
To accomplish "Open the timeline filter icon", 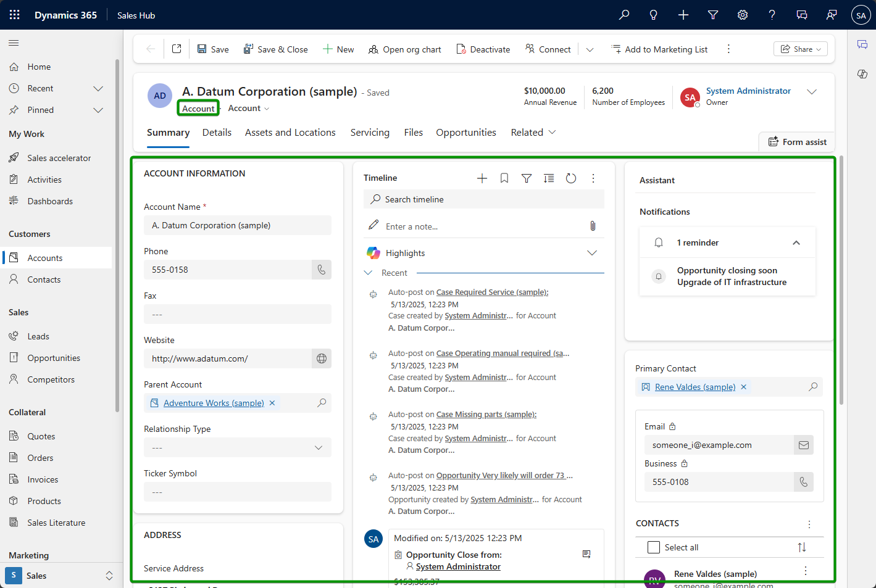I will click(527, 178).
